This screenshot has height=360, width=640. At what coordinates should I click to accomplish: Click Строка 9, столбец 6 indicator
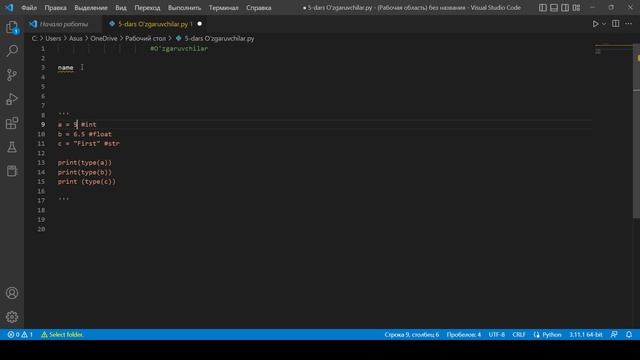click(x=411, y=334)
